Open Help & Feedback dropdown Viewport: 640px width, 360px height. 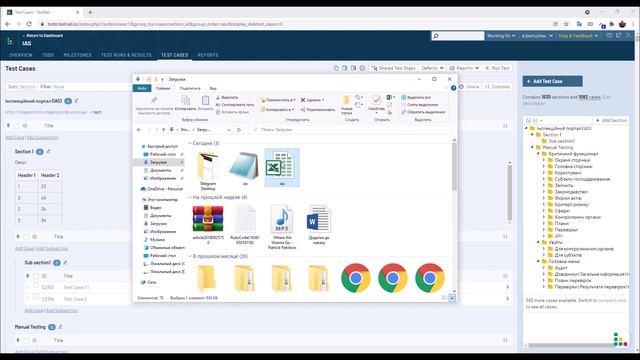click(578, 36)
